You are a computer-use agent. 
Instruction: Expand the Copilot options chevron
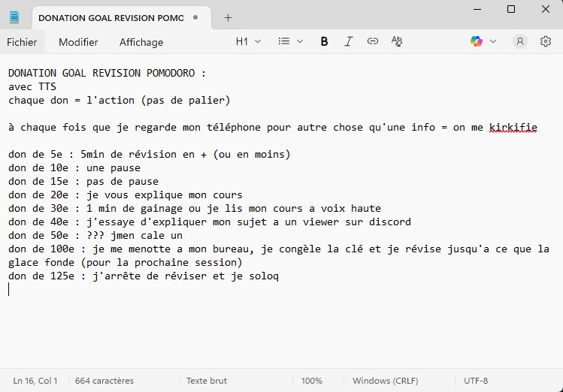(493, 41)
